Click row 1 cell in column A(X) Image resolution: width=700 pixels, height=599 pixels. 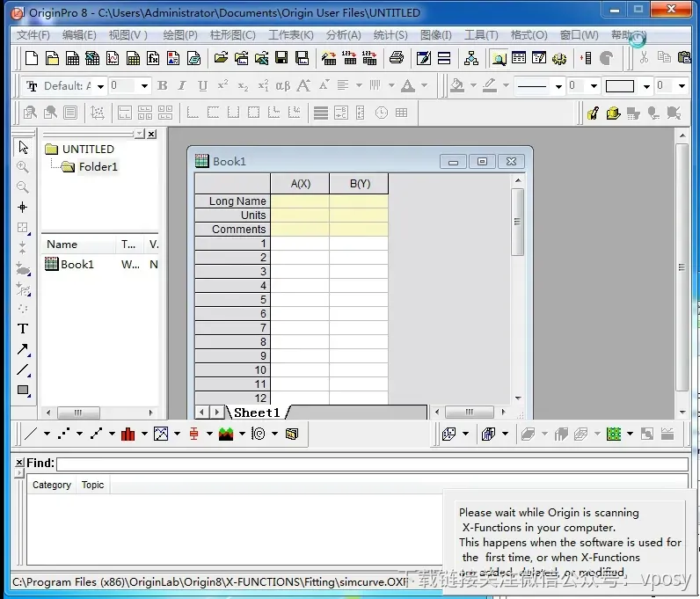pos(300,244)
